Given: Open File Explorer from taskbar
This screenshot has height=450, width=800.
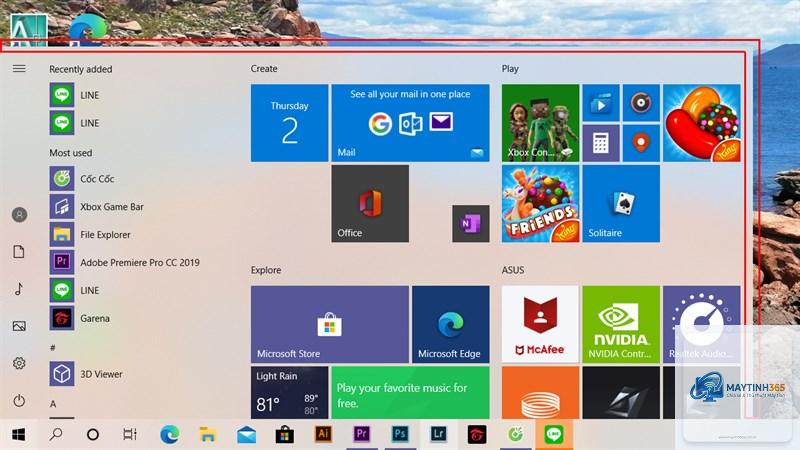Looking at the screenshot, I should [208, 435].
